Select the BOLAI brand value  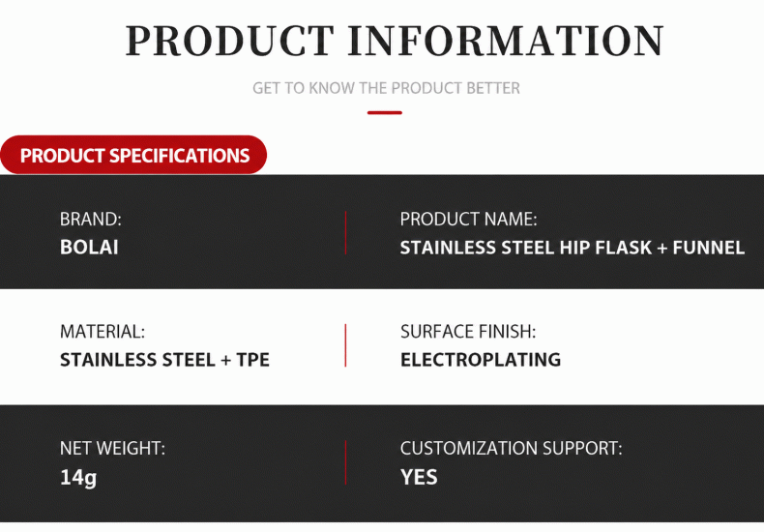click(89, 248)
